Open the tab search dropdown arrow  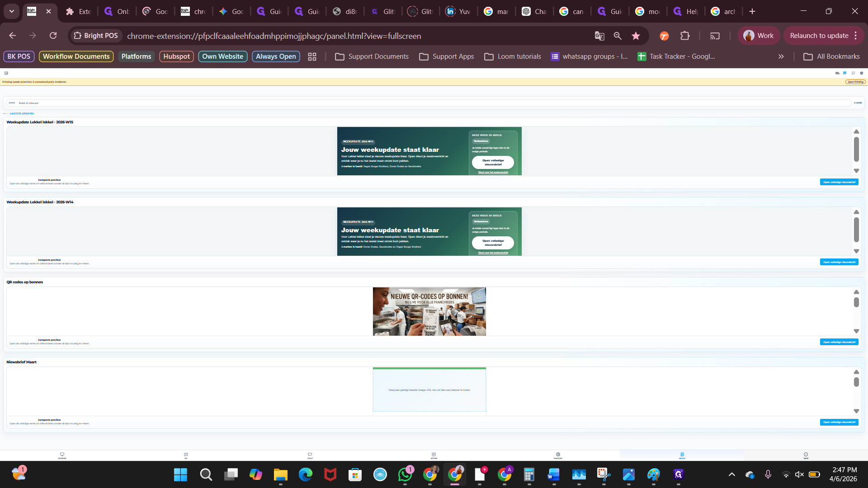click(x=12, y=11)
